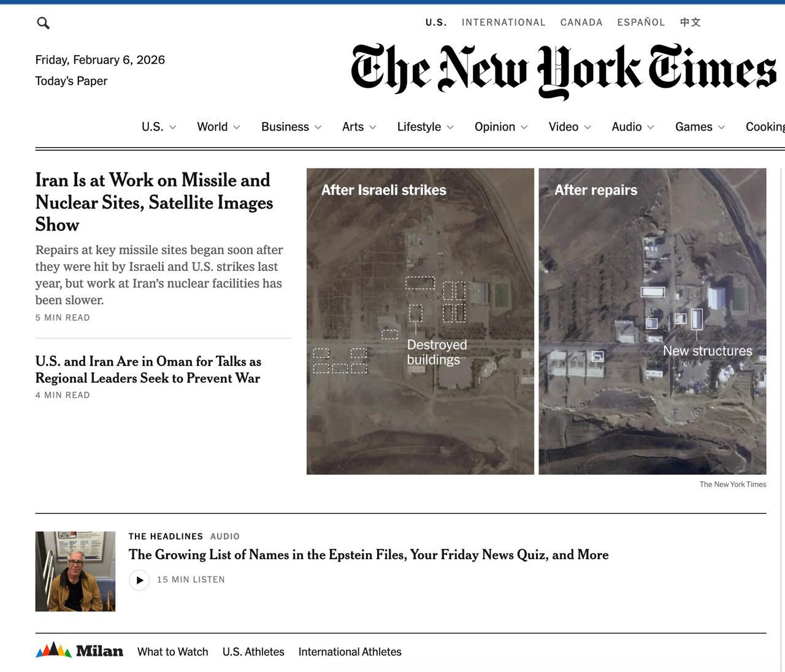
Task: Switch to the Español edition
Action: [x=641, y=22]
